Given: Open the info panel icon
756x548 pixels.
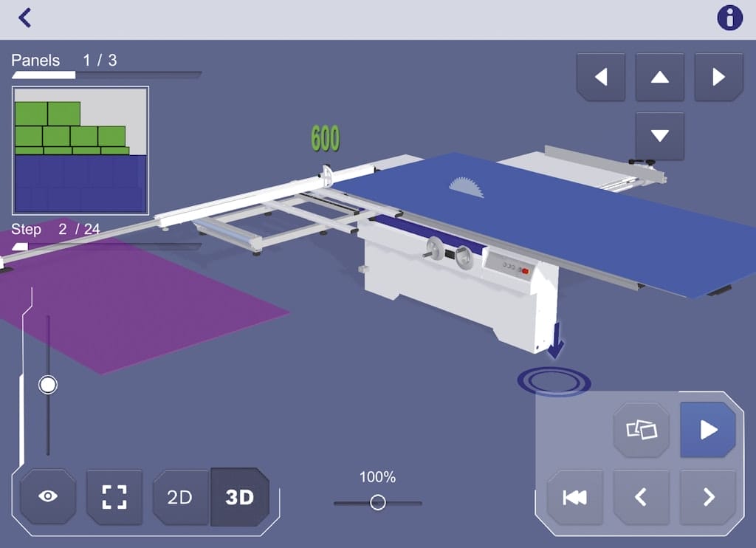Looking at the screenshot, I should click(x=729, y=18).
